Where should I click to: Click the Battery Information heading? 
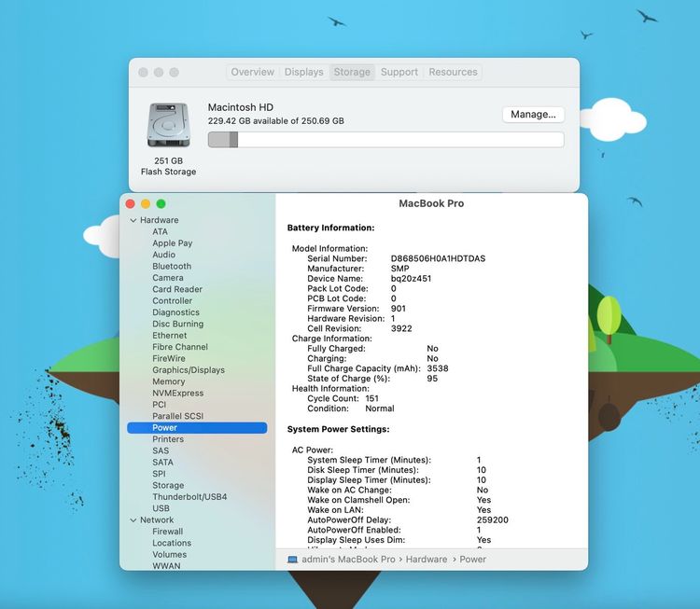330,228
